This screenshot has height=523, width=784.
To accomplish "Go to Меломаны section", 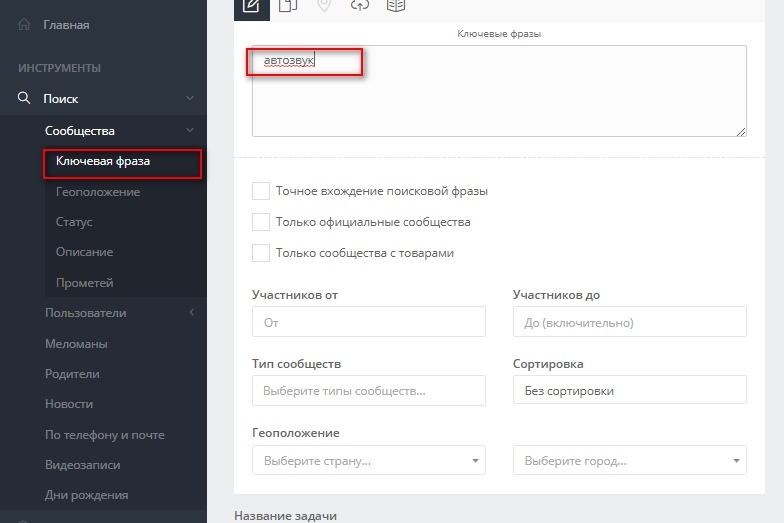I will pyautogui.click(x=76, y=344).
